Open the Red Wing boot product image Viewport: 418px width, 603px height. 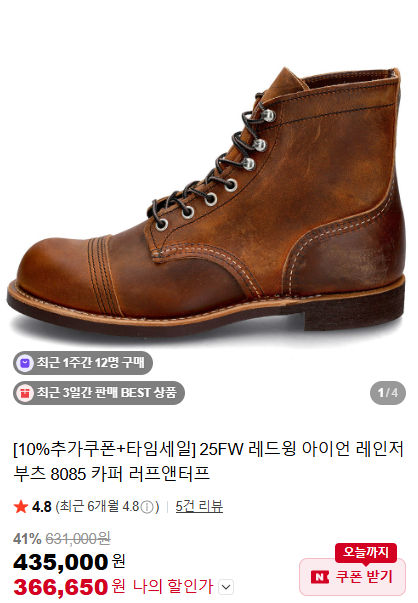click(207, 200)
